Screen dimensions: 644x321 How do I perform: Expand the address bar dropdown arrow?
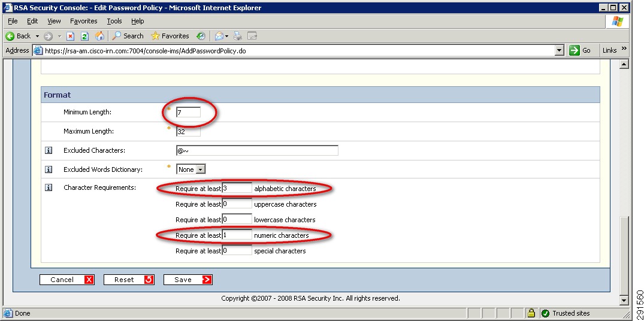coord(560,51)
